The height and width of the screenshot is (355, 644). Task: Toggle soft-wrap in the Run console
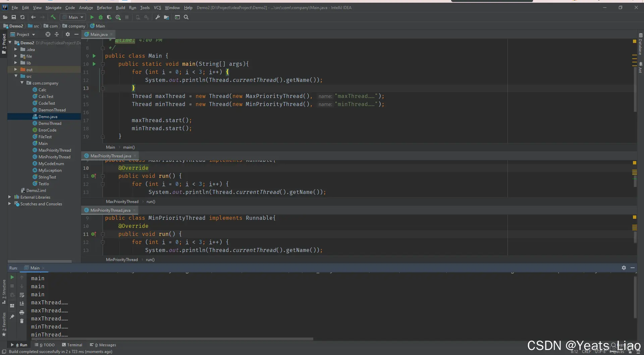point(22,295)
